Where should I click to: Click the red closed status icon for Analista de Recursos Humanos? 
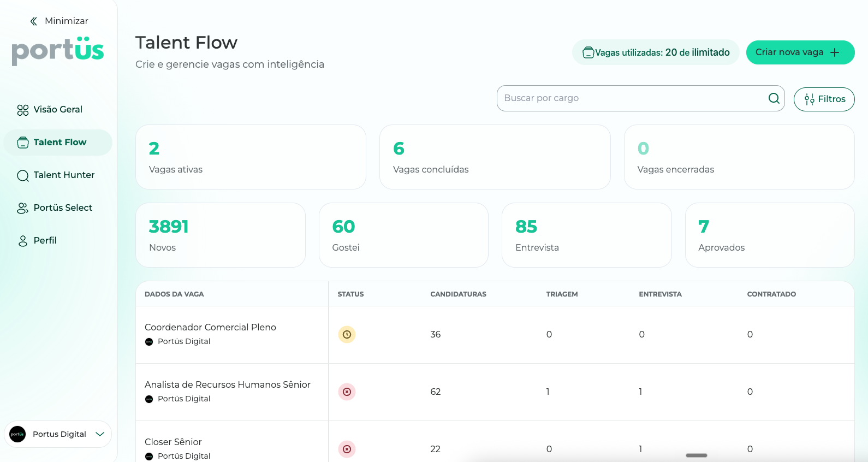point(347,392)
